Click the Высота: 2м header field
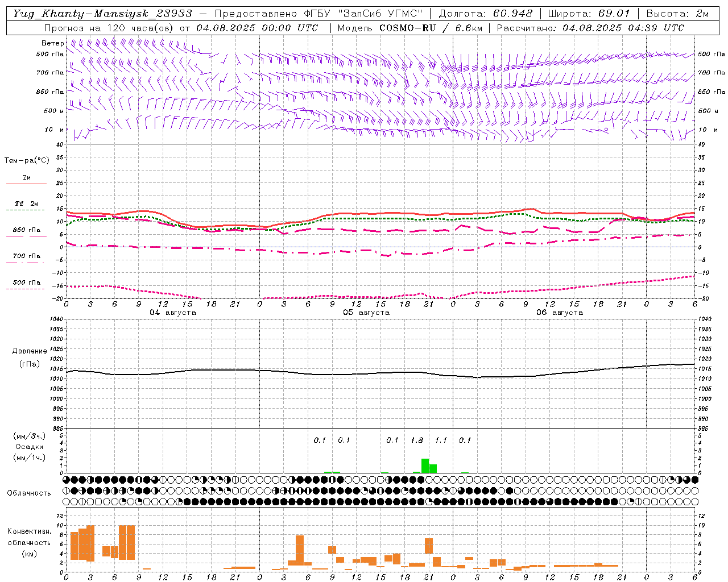 (x=677, y=14)
